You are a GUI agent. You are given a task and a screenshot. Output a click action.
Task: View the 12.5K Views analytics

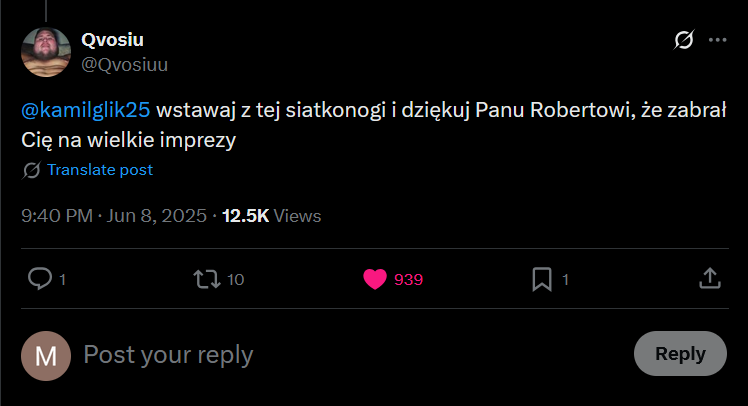271,216
